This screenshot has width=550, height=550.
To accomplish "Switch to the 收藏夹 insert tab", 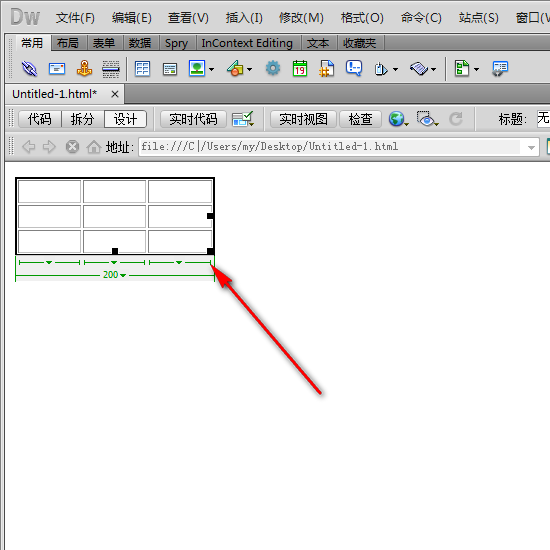I will pyautogui.click(x=360, y=43).
